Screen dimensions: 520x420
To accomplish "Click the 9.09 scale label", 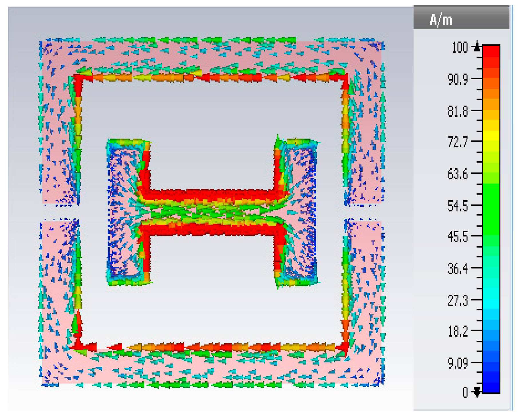I will [x=458, y=363].
